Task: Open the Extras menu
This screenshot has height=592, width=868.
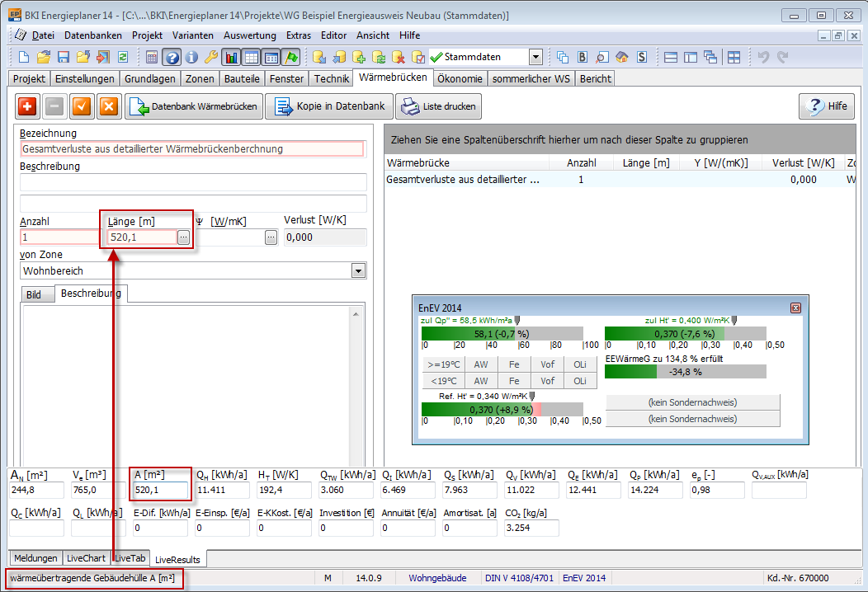Action: tap(299, 35)
